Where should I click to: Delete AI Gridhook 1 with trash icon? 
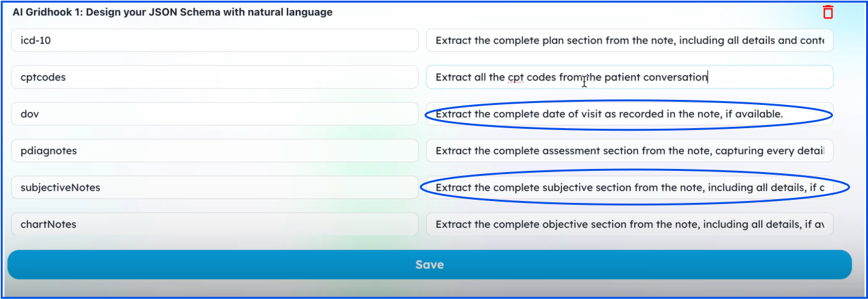tap(828, 12)
